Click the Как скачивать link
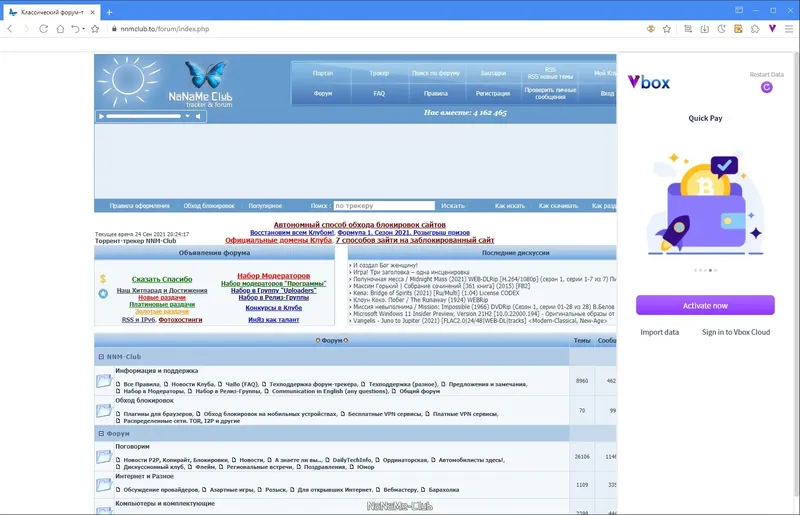 tap(558, 206)
